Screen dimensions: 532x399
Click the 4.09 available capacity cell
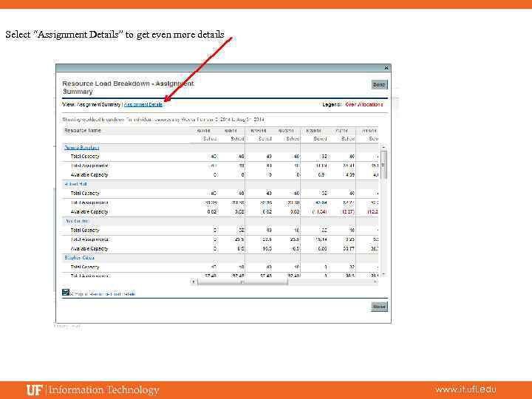[x=349, y=174]
